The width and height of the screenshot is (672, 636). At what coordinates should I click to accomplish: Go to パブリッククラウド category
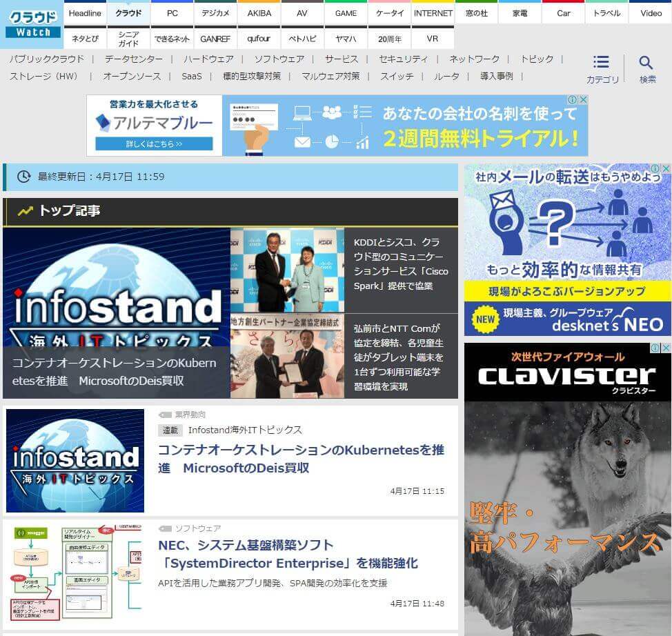(x=47, y=59)
